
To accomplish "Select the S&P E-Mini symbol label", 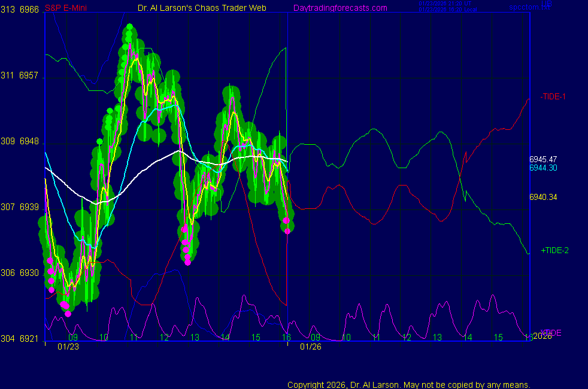I will coord(66,8).
